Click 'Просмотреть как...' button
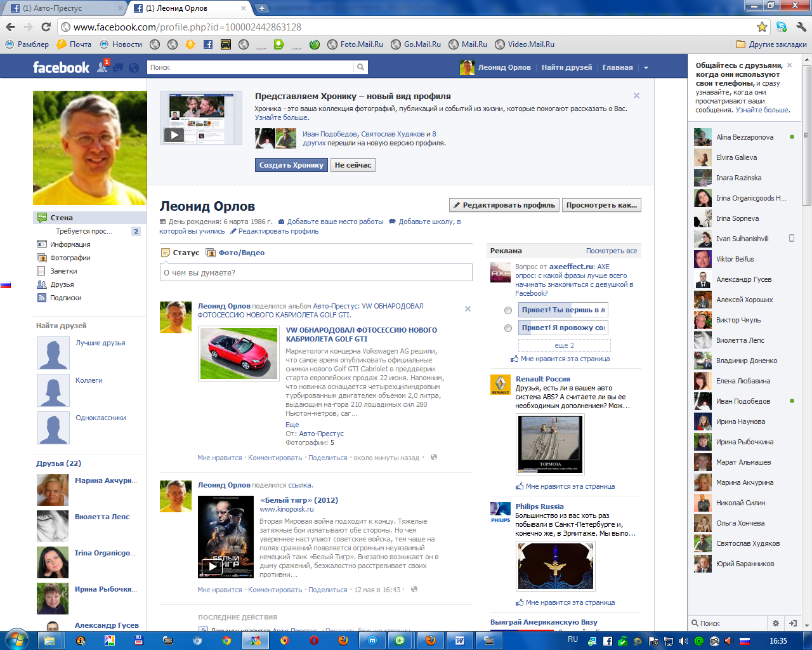The image size is (812, 650). tap(601, 205)
